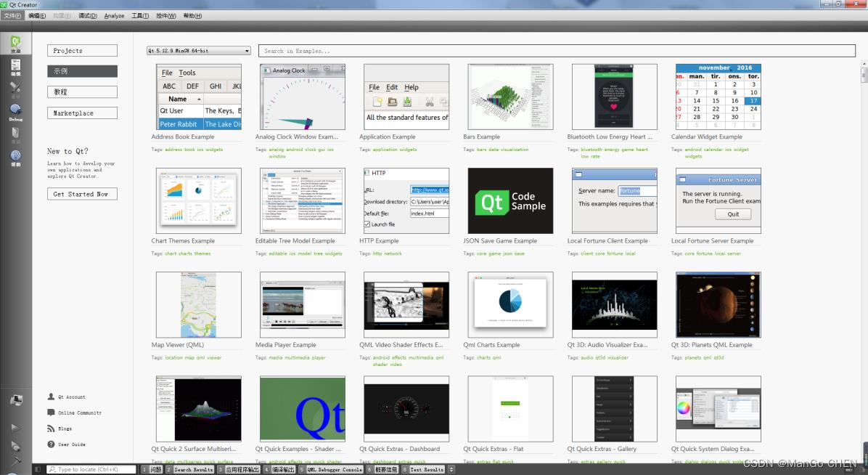Viewport: 868px width, 475px height.
Task: Open the 帮助(H) menu
Action: pos(192,15)
